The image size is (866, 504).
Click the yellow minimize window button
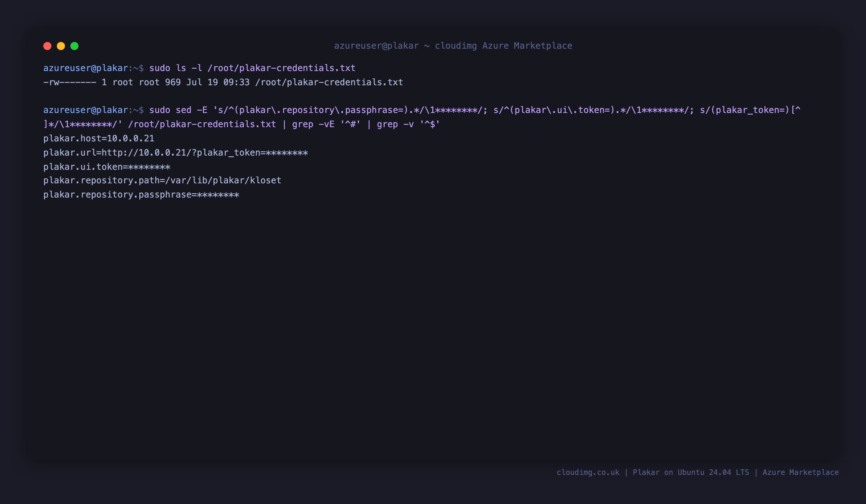(61, 46)
